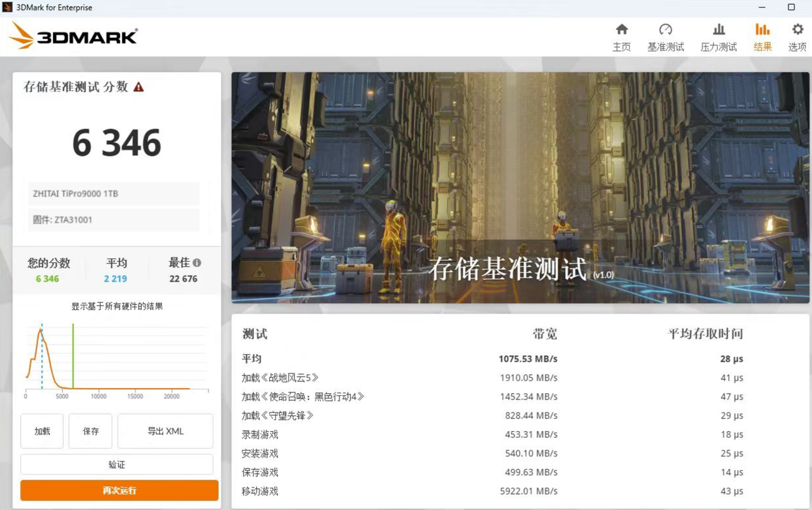Click the 保存 button
Viewport: 812px width, 510px height.
click(91, 431)
